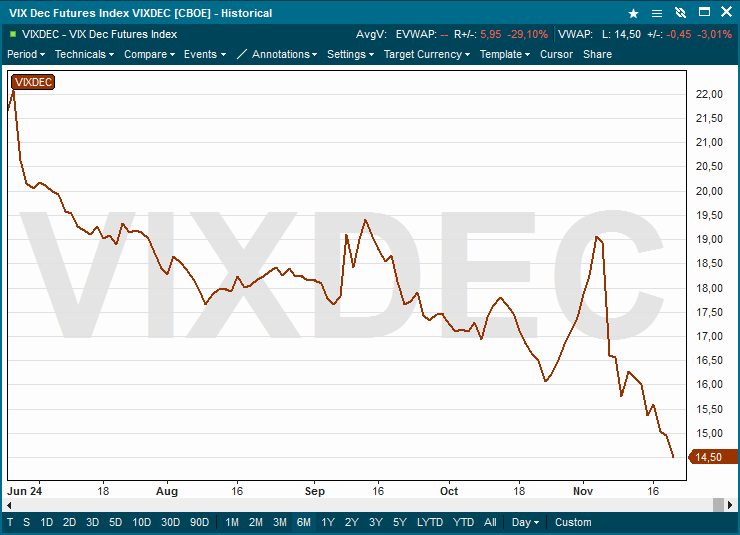Click the 22,00 price axis label
Screen dimensions: 740x535
[x=709, y=94]
